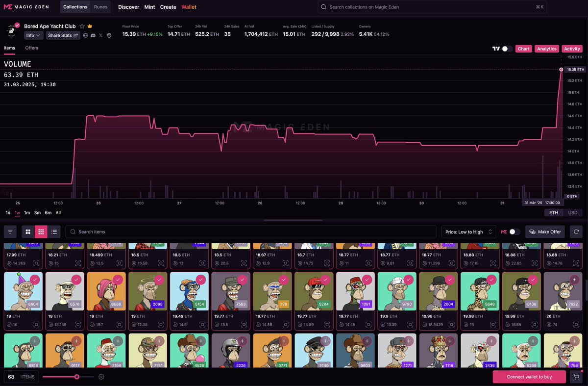
Task: Select the 1m chart range
Action: (27, 212)
